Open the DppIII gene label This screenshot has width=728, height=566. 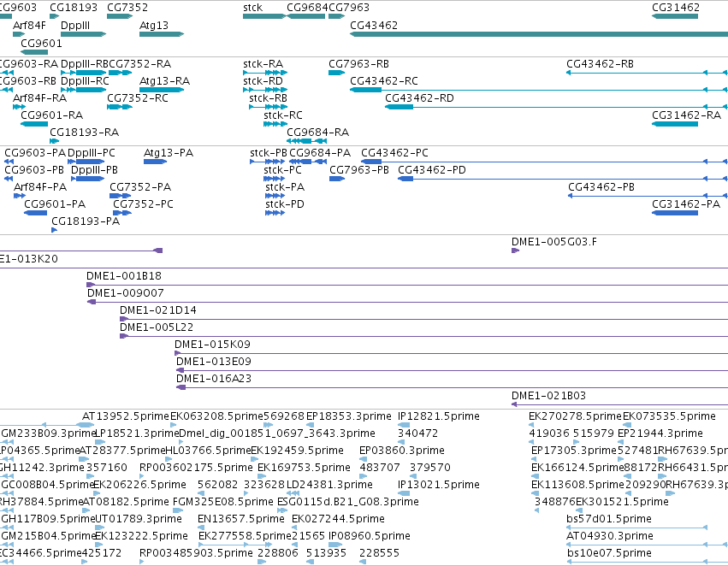[x=75, y=26]
